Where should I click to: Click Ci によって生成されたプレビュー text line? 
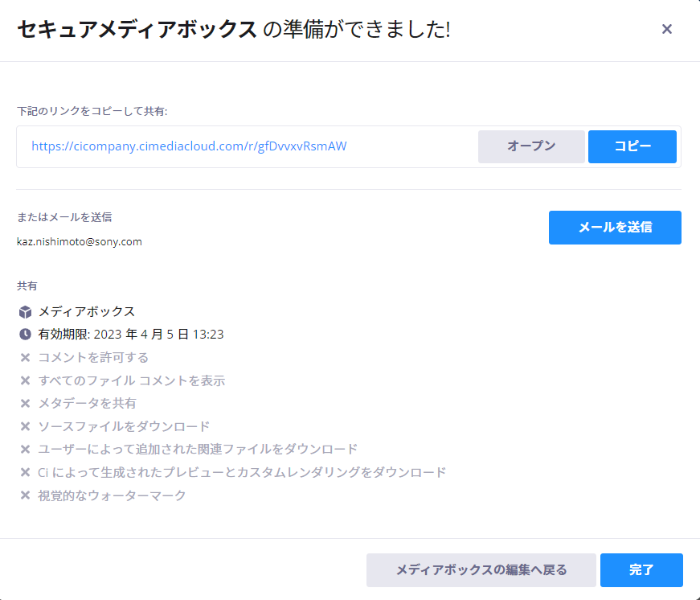pos(242,472)
